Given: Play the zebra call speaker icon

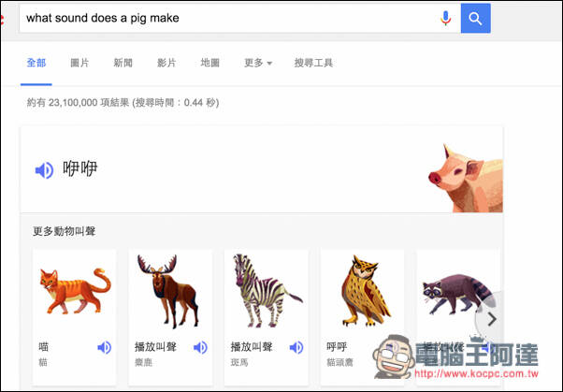Looking at the screenshot, I should [296, 347].
